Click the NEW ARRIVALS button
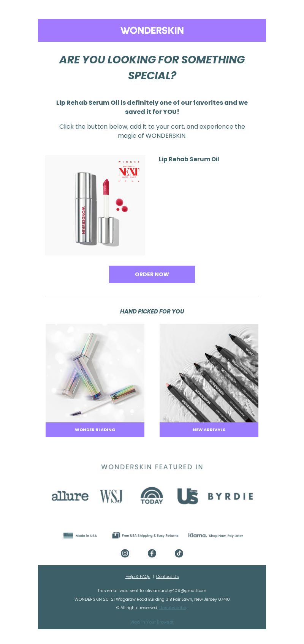 [209, 430]
